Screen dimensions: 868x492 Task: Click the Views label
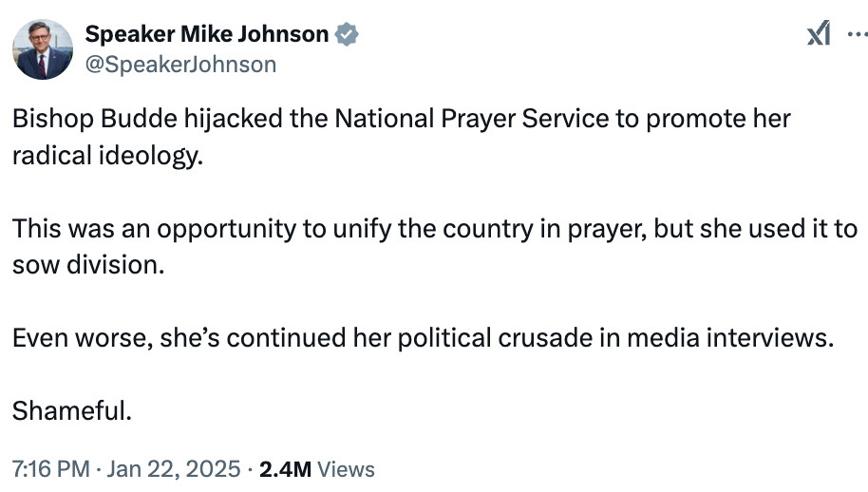point(345,469)
